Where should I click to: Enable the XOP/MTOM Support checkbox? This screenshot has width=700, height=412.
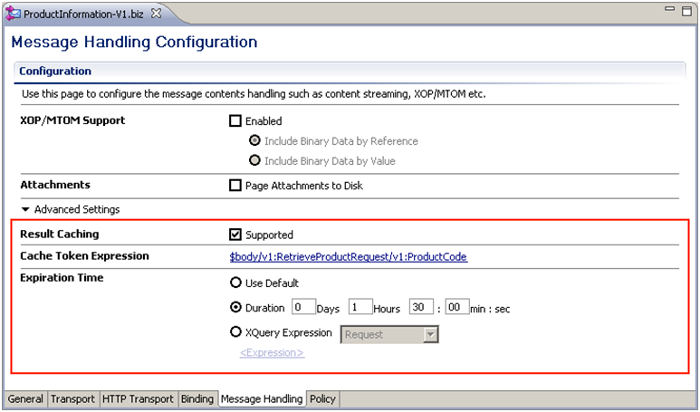(x=236, y=121)
